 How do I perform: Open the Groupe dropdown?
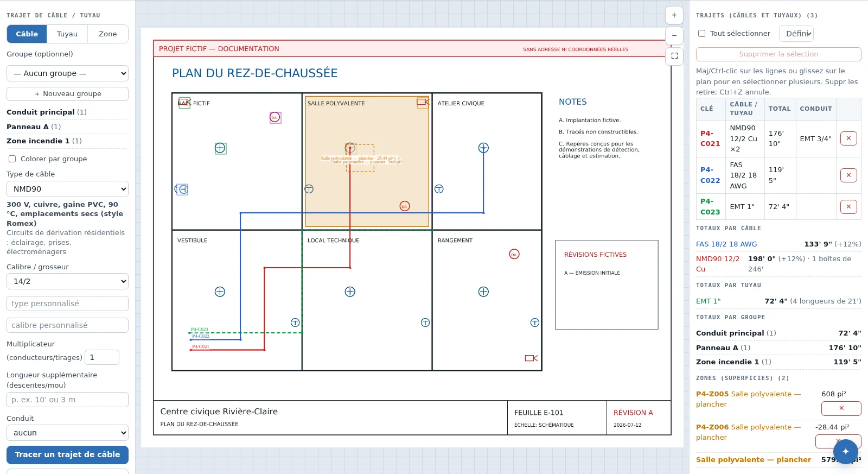[x=67, y=73]
